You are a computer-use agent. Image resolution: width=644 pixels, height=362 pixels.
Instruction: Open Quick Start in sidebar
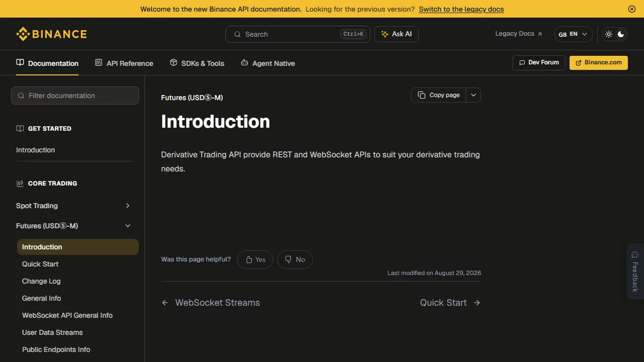point(40,264)
